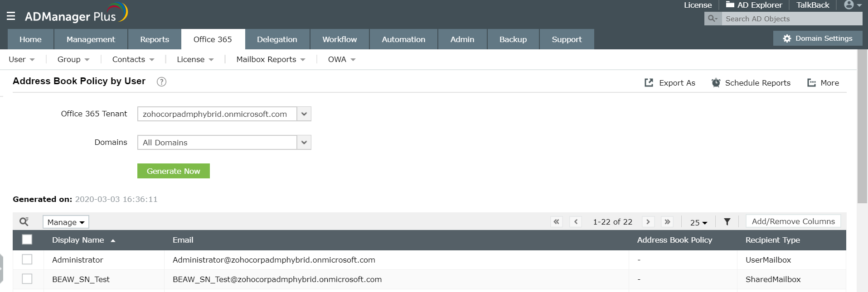Screen dimensions: 868x292
Task: Click Administrator email address cell
Action: pos(274,260)
